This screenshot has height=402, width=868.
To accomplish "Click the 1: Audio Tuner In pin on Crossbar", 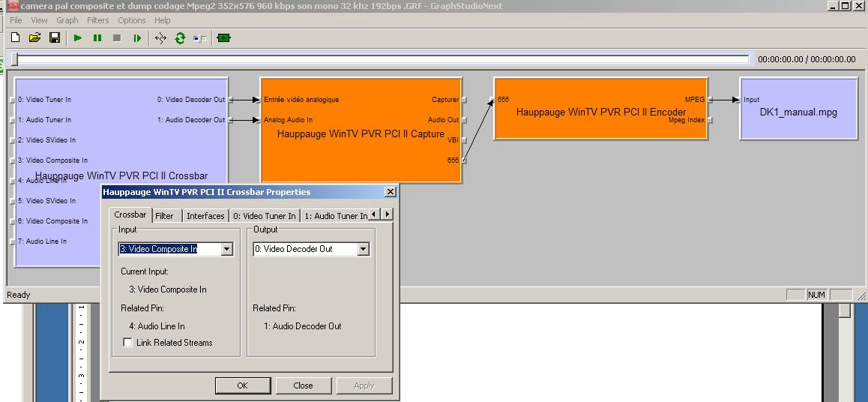I will pos(12,120).
